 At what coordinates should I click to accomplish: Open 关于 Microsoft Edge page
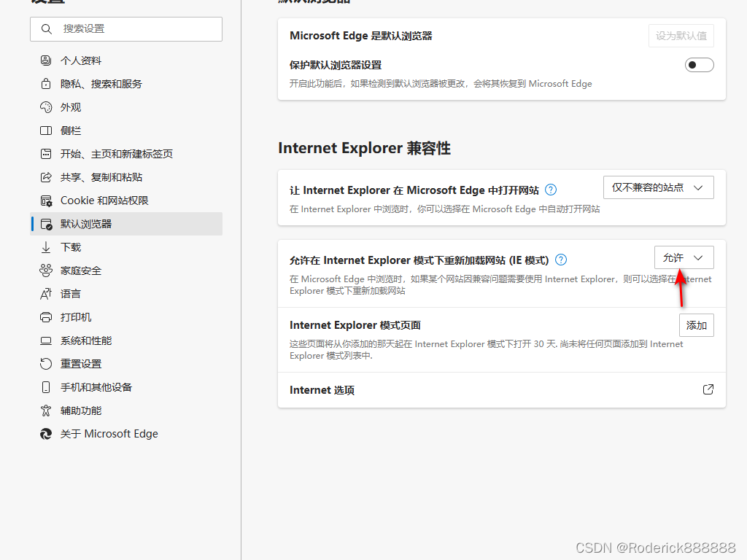tap(126, 434)
